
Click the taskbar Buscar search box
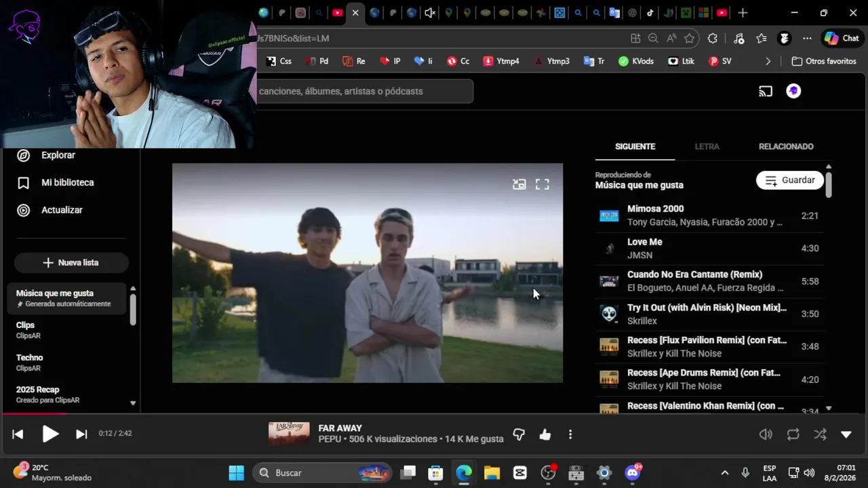pos(323,472)
